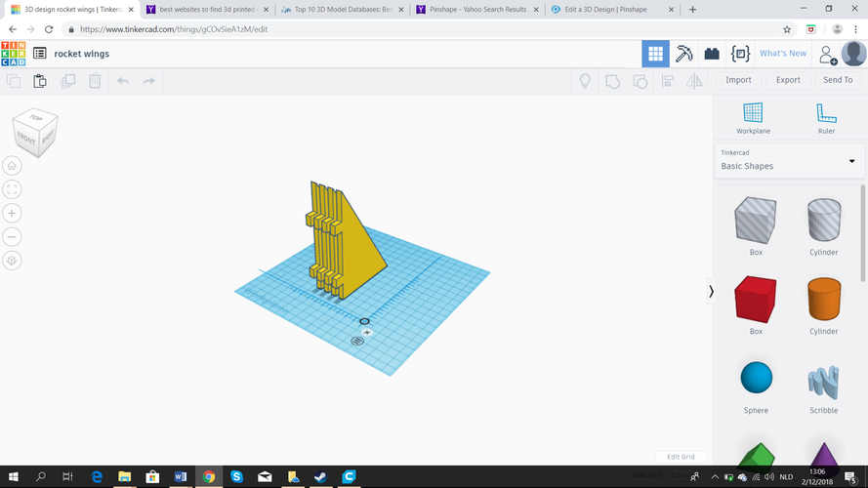The width and height of the screenshot is (868, 488).
Task: Click the Ungroup shapes icon
Action: pos(640,81)
